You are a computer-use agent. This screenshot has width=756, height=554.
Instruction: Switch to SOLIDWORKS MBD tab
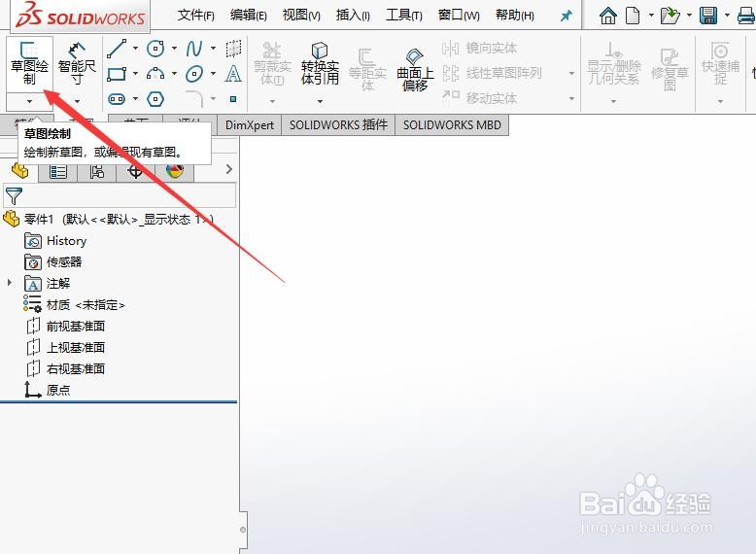click(x=452, y=125)
